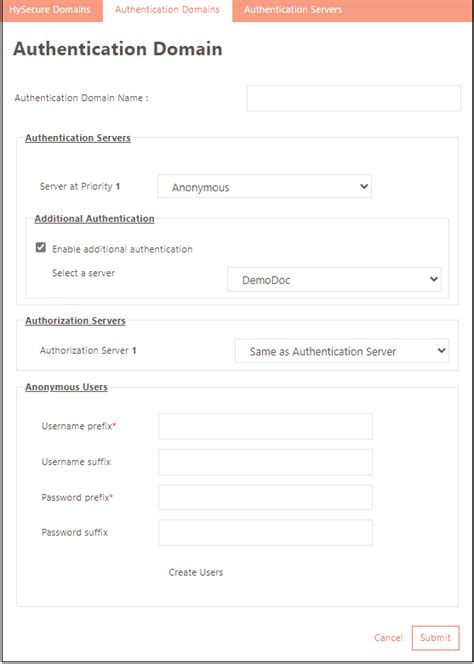
Task: Open the Select a server dropdown showing DemoDoc
Action: click(334, 279)
